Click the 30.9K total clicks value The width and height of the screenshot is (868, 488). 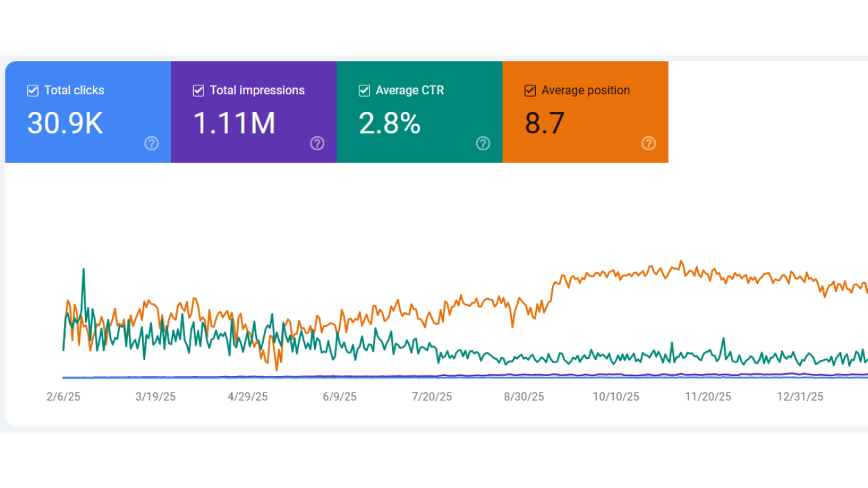(x=65, y=123)
